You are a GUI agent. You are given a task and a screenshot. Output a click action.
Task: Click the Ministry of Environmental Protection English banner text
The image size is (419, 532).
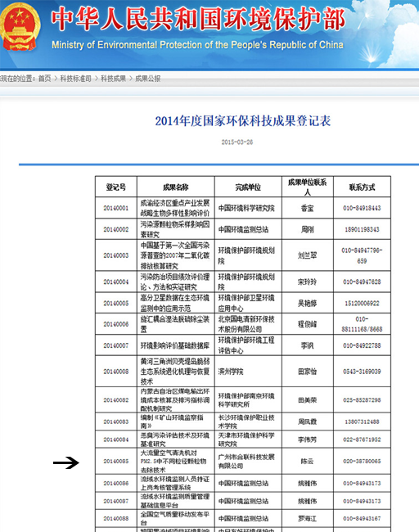pos(197,45)
